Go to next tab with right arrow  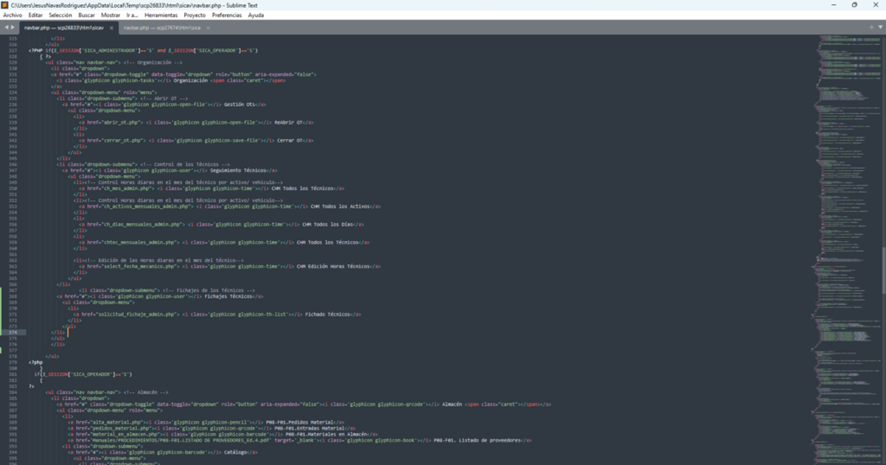click(x=13, y=28)
